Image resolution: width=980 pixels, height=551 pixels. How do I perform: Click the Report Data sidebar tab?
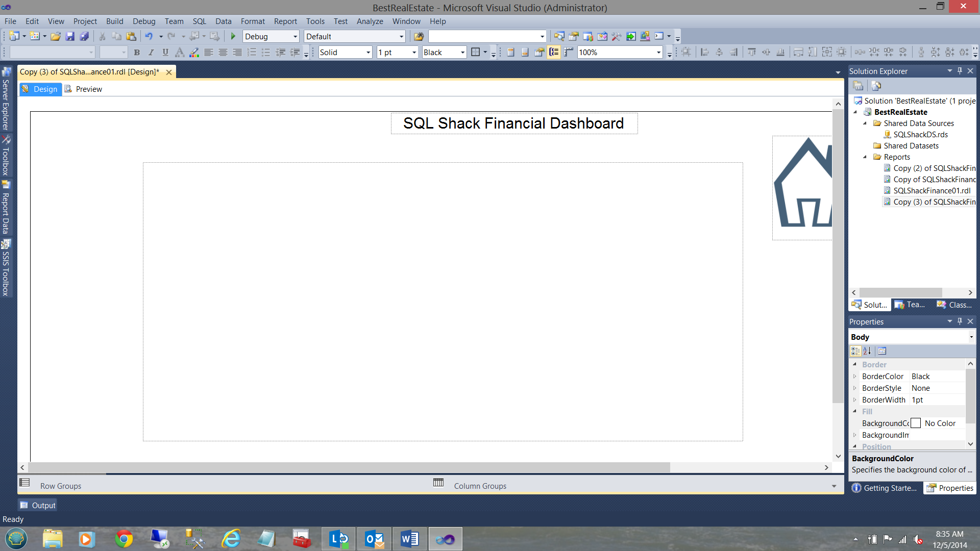6,208
